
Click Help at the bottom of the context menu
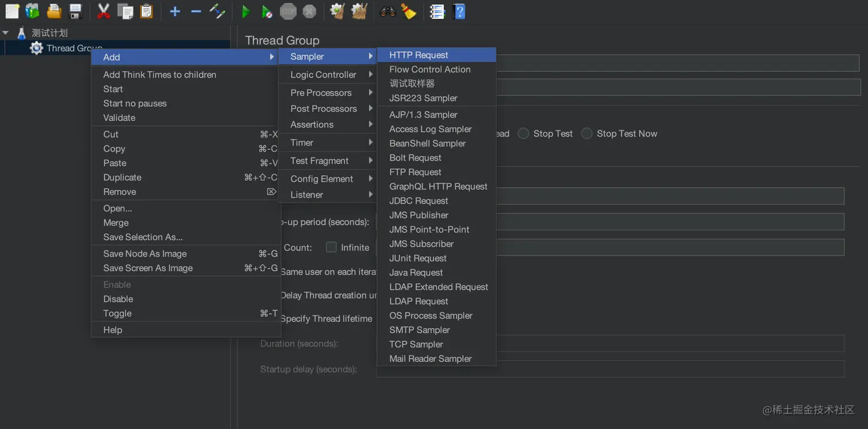coord(185,330)
